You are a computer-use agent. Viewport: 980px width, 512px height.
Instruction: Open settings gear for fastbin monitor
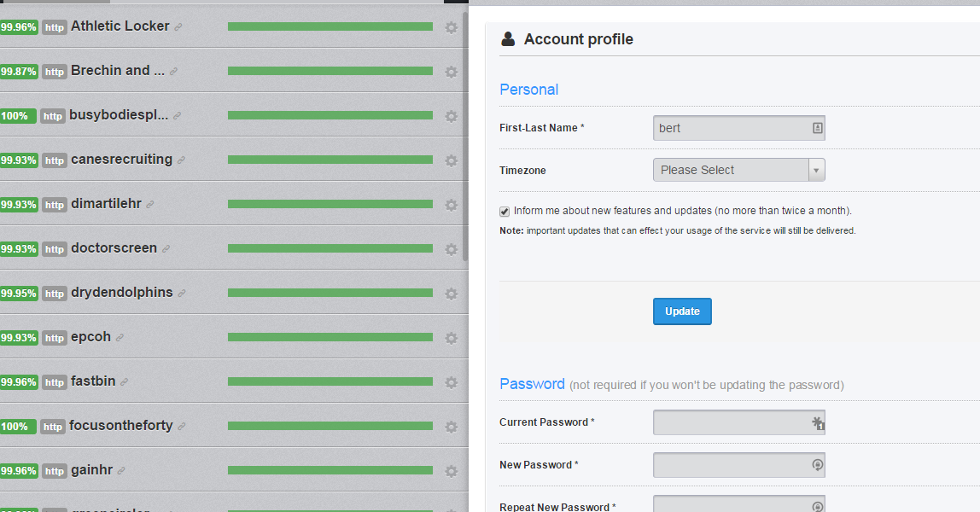pos(452,382)
